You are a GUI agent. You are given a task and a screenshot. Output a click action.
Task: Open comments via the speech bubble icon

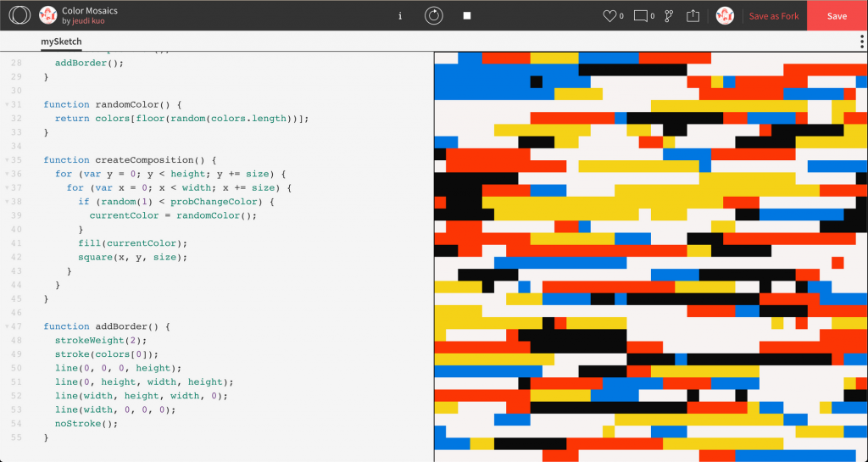click(641, 16)
